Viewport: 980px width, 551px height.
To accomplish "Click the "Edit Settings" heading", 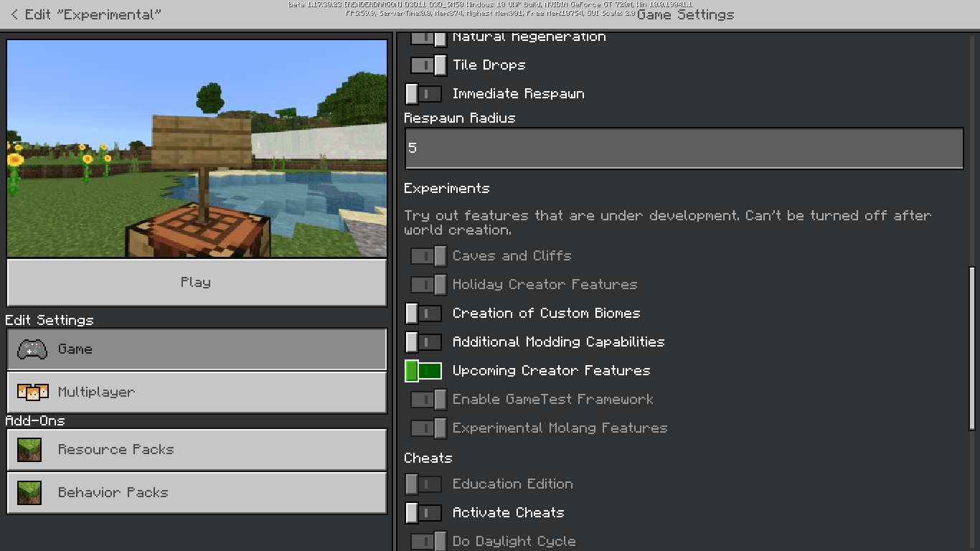I will [x=50, y=320].
